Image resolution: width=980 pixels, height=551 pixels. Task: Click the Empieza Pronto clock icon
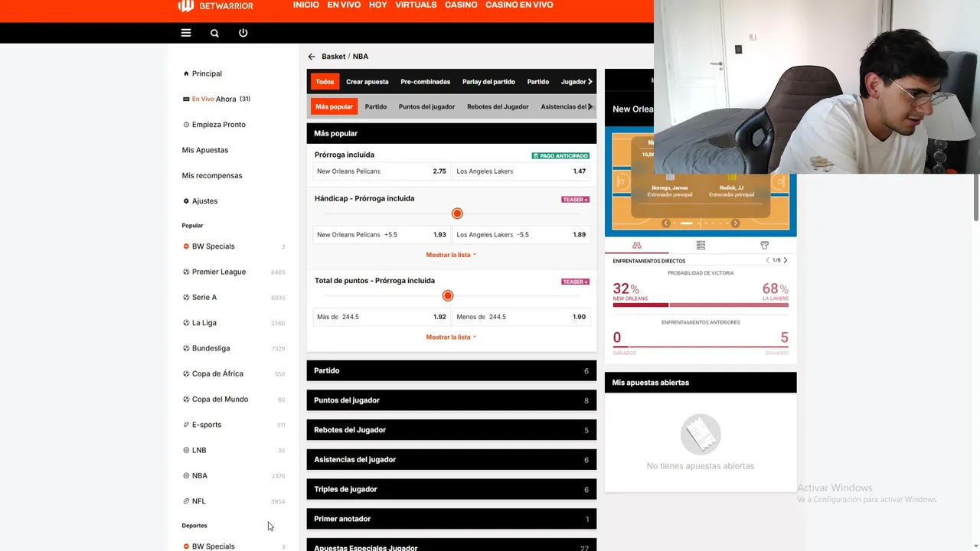(186, 125)
